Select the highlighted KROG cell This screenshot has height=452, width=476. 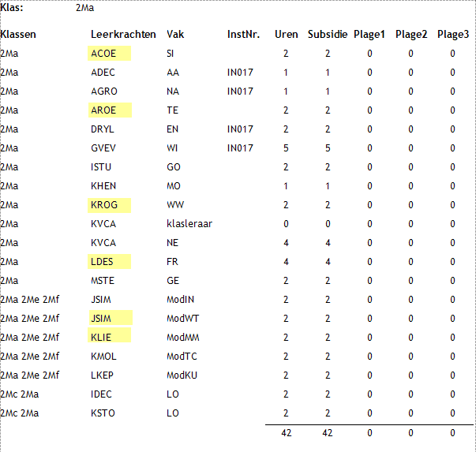point(109,205)
